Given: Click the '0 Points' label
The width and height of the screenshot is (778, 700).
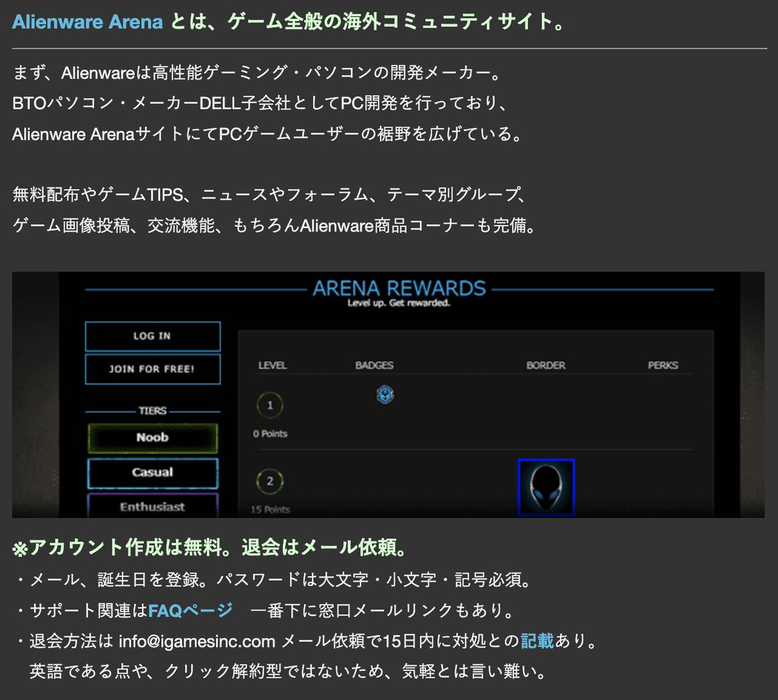Looking at the screenshot, I should (x=270, y=434).
